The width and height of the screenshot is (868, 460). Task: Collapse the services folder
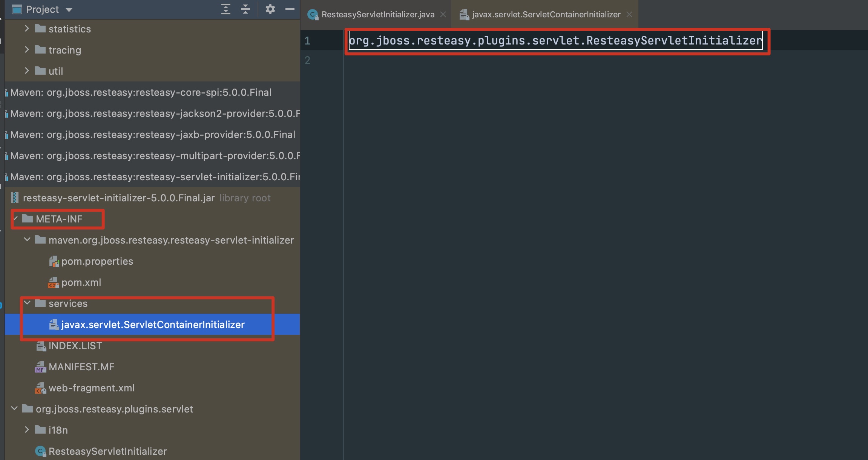pos(27,303)
